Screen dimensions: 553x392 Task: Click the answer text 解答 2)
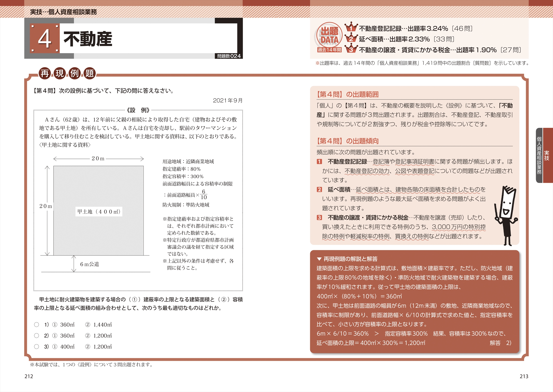click(x=500, y=343)
